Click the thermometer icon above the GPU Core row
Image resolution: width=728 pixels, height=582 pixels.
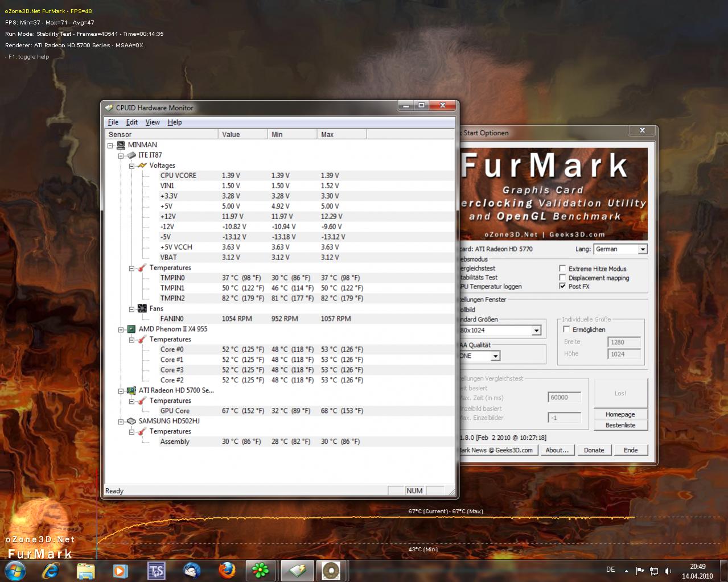point(142,401)
